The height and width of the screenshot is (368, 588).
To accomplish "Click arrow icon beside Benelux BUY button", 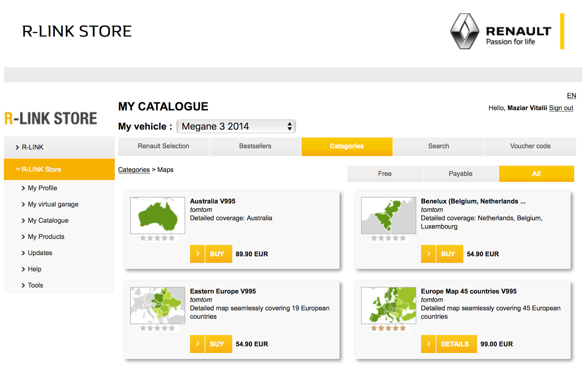I will [x=428, y=254].
